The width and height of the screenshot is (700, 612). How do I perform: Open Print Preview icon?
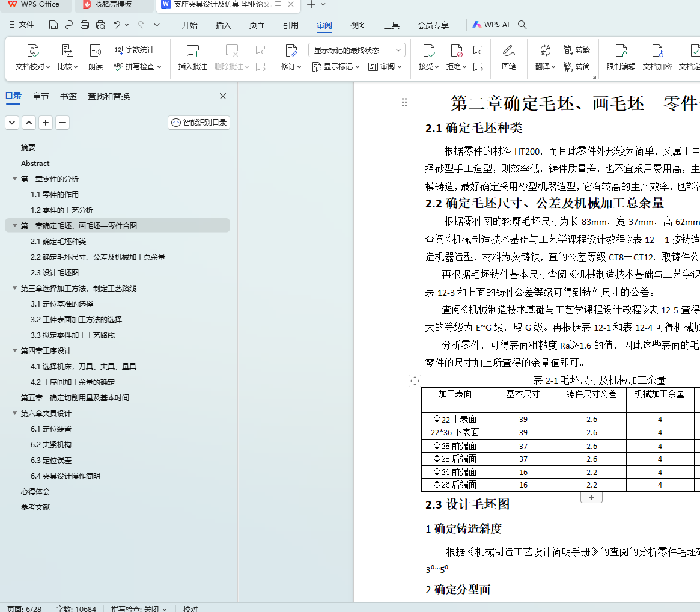pyautogui.click(x=100, y=25)
